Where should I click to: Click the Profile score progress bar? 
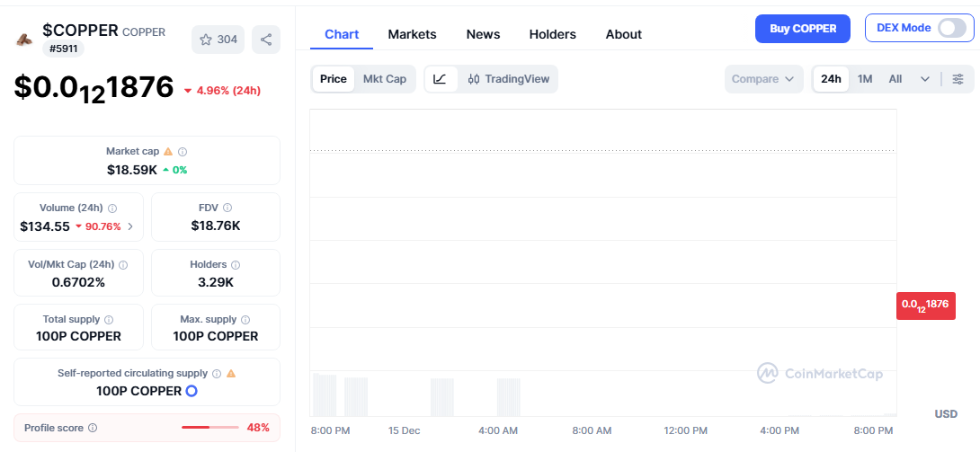click(209, 428)
